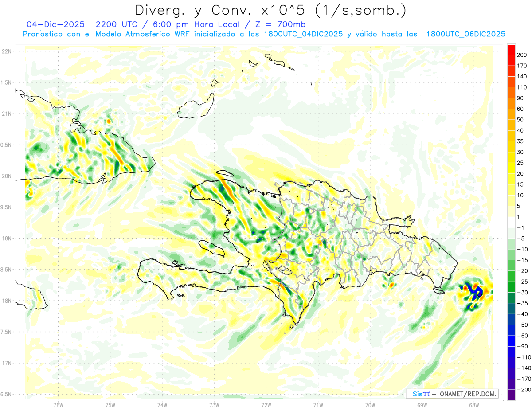Viewport: 532px width, 411px height.
Task: Click the white swatch between -1 and 1
Action: click(x=511, y=222)
